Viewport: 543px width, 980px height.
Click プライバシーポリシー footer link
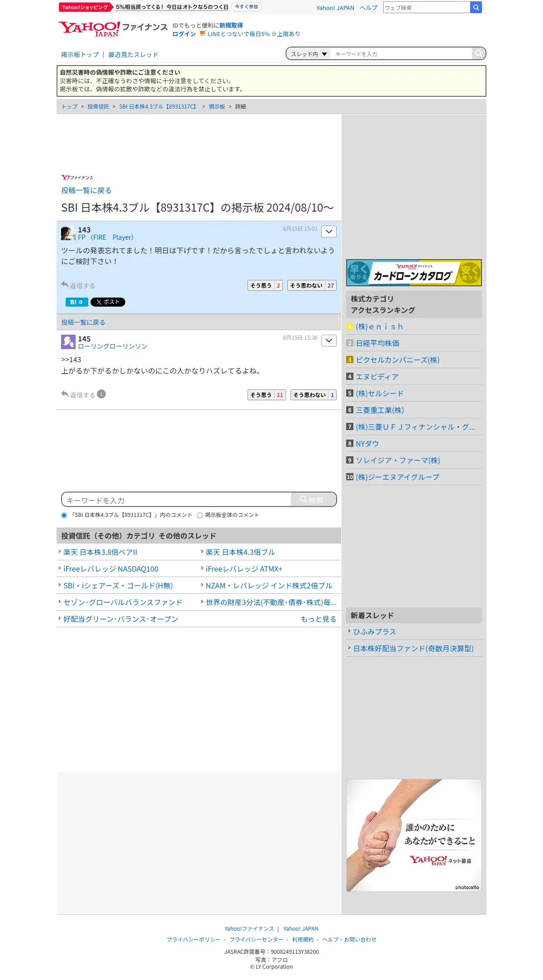(194, 939)
